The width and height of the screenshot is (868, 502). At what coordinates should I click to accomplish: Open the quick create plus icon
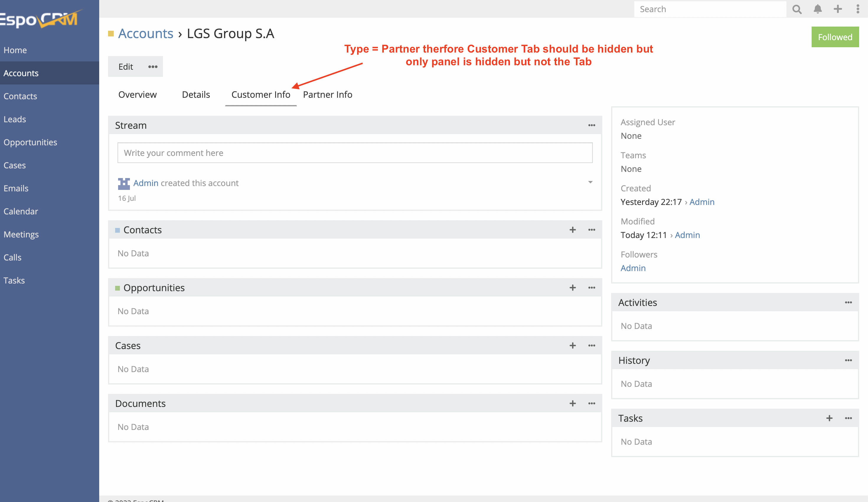coord(838,9)
